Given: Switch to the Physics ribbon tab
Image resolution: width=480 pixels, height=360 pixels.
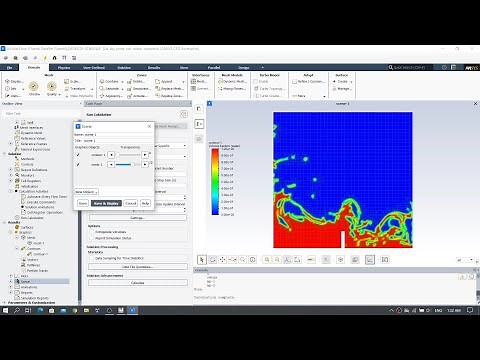Looking at the screenshot, I should click(x=64, y=67).
